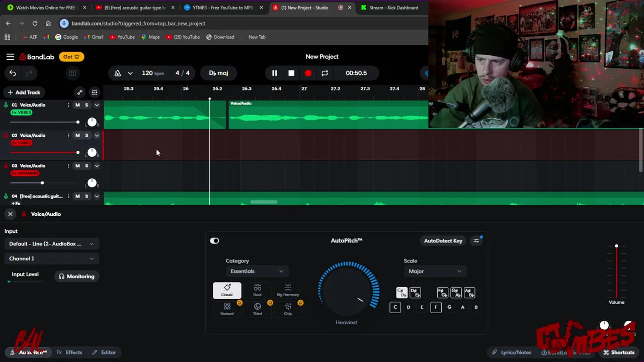The height and width of the screenshot is (362, 644).
Task: Toggle the C#/Db note key
Action: 401,293
